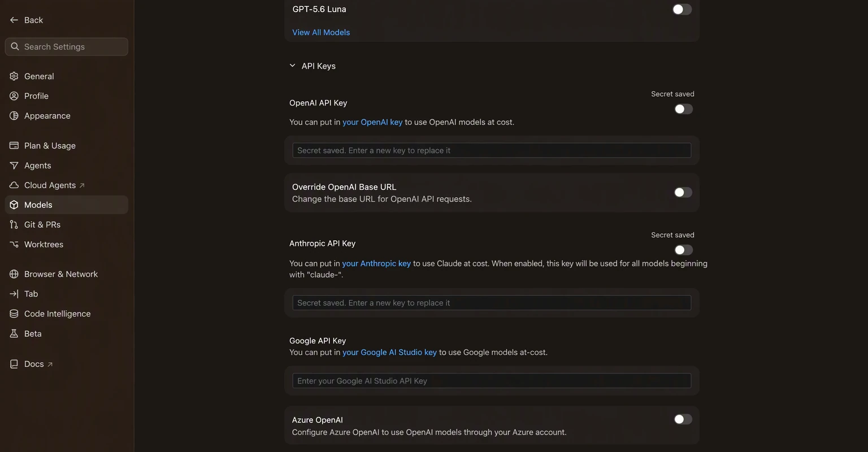Open Code Intelligence settings
The width and height of the screenshot is (868, 452).
67,314
